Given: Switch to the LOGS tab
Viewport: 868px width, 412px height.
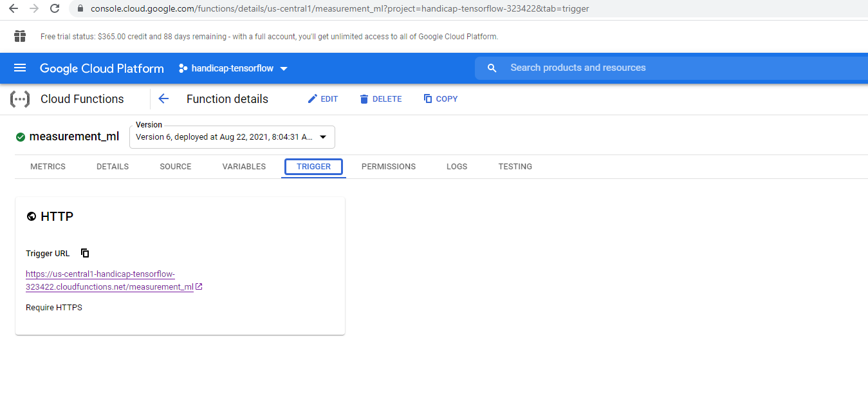Looking at the screenshot, I should point(457,167).
